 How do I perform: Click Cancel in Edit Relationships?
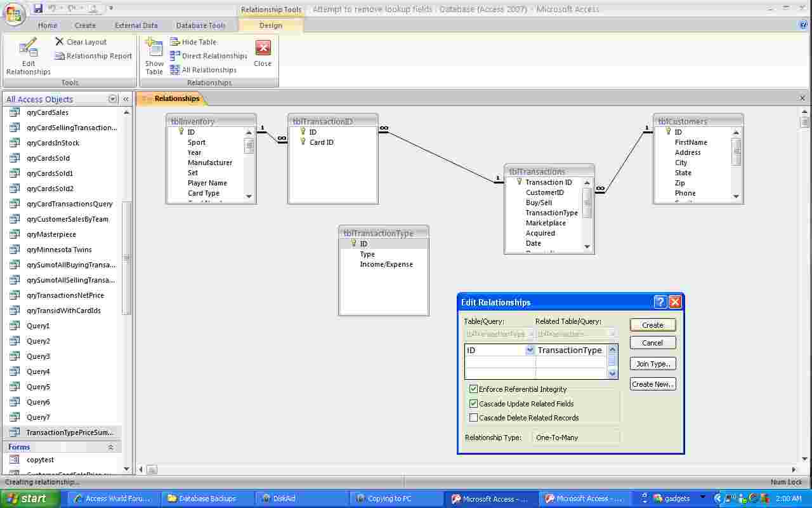[x=653, y=343]
